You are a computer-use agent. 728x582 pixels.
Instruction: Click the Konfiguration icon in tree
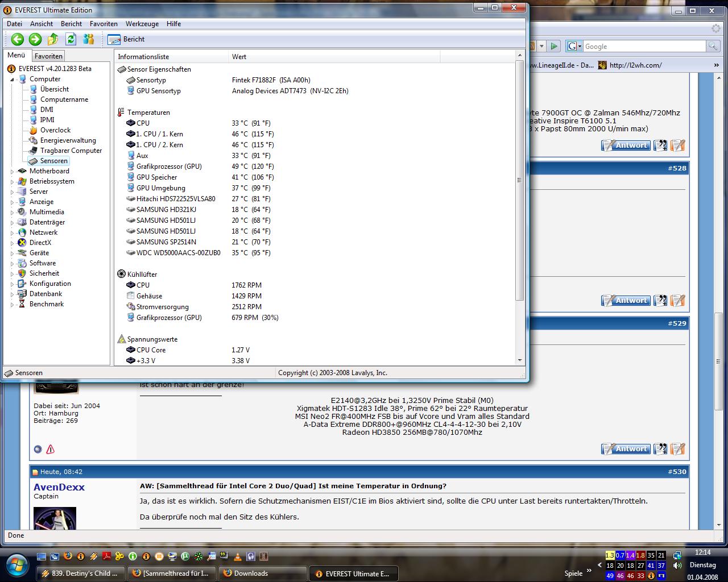[x=22, y=284]
